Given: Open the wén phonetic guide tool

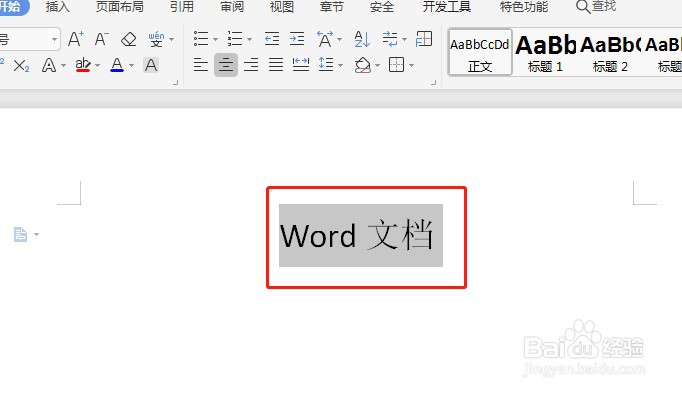Looking at the screenshot, I should pos(156,39).
